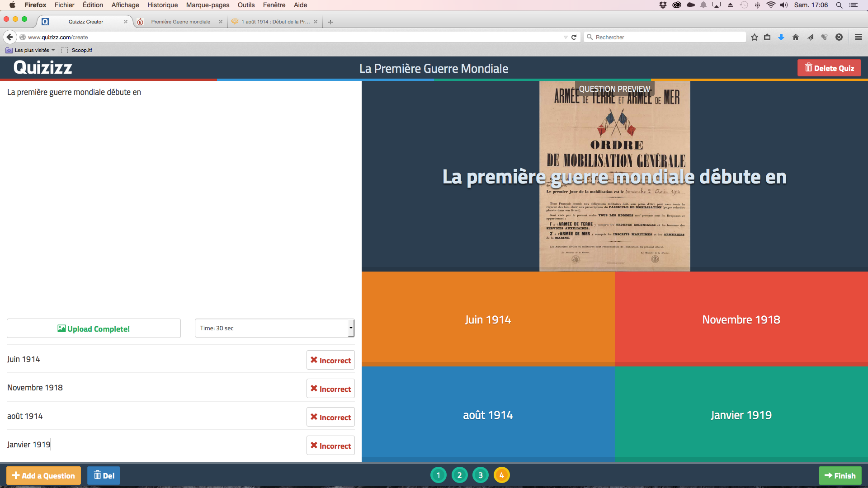868x488 pixels.
Task: Expand the Les plus visités bookmarks folder
Action: 30,50
